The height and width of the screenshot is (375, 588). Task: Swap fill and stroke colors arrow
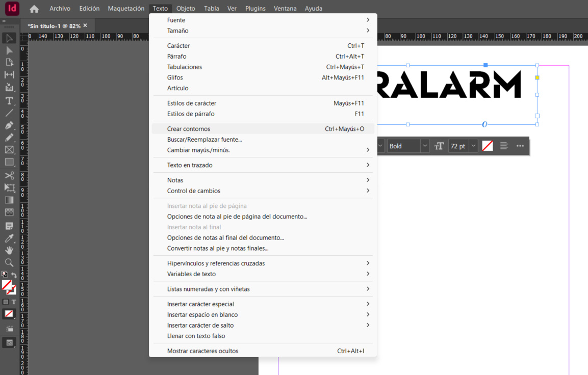(14, 275)
